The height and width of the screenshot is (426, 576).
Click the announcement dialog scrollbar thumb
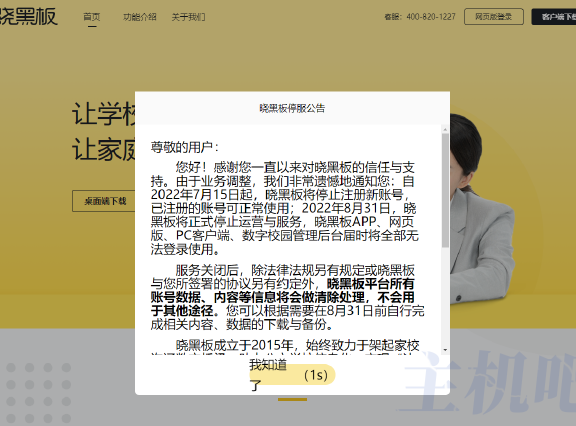pos(445,190)
